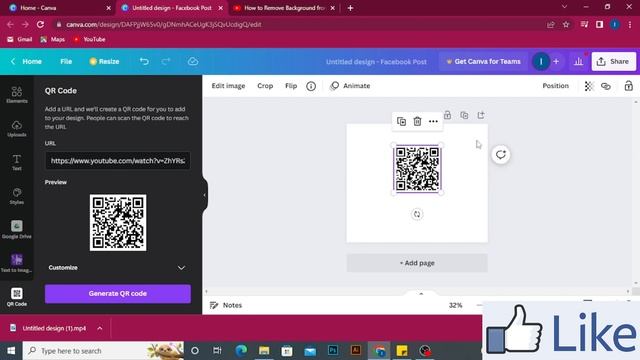Click Animate in the toolbar
The height and width of the screenshot is (360, 640).
coord(350,86)
